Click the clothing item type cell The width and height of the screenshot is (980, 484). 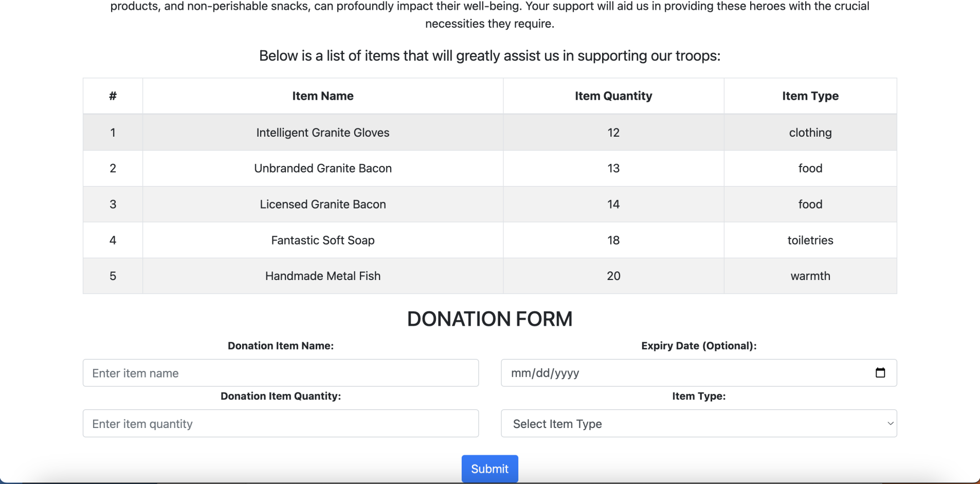pos(810,133)
